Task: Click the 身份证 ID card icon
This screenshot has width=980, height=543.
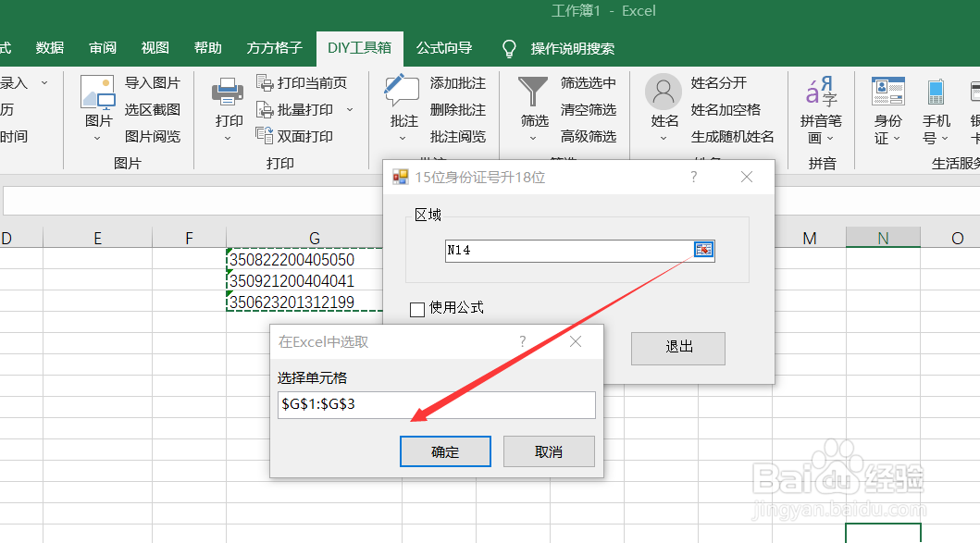Action: click(x=888, y=92)
